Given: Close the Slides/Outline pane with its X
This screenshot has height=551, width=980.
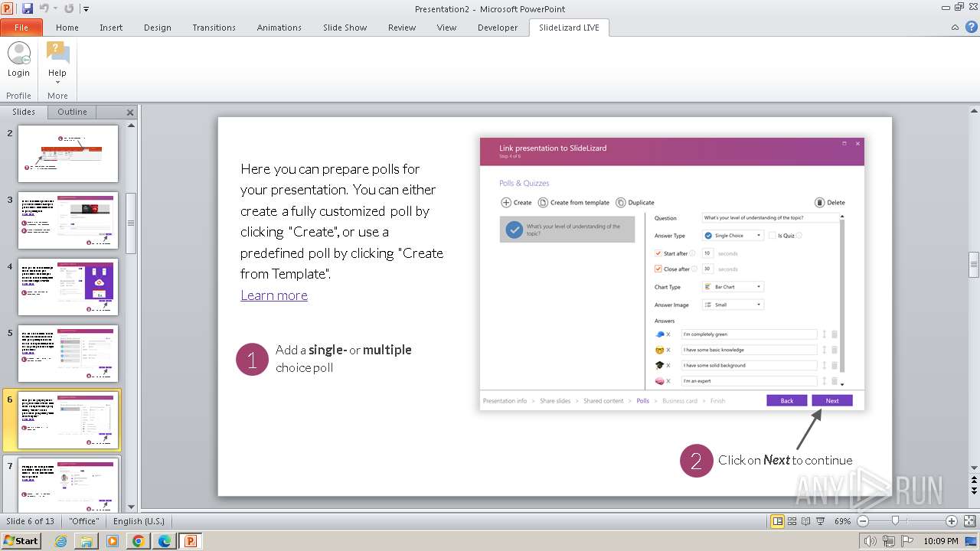Looking at the screenshot, I should point(130,112).
